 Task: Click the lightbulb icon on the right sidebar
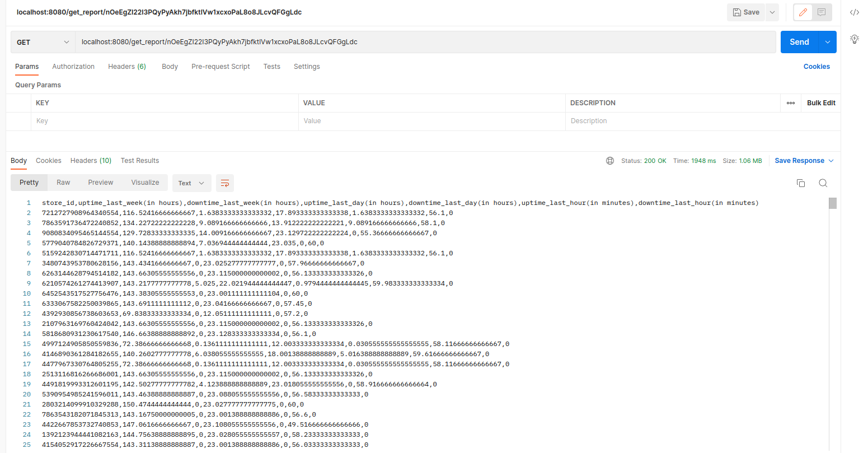854,39
